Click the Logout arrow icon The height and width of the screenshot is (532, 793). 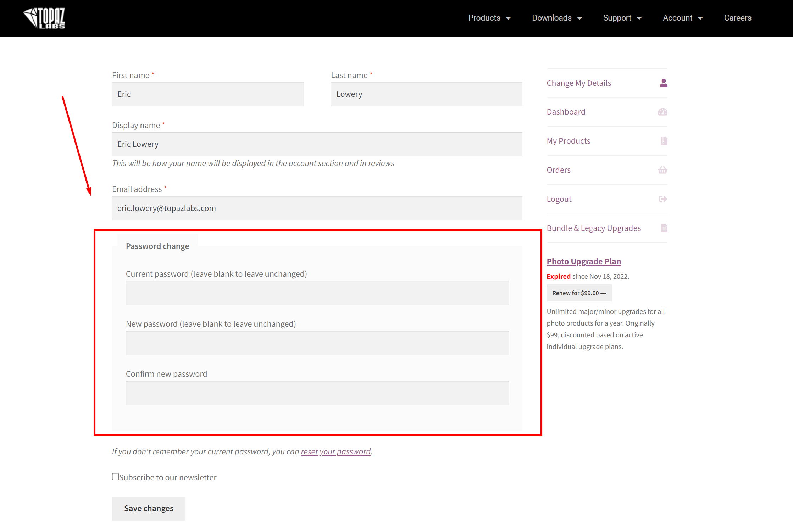(663, 199)
